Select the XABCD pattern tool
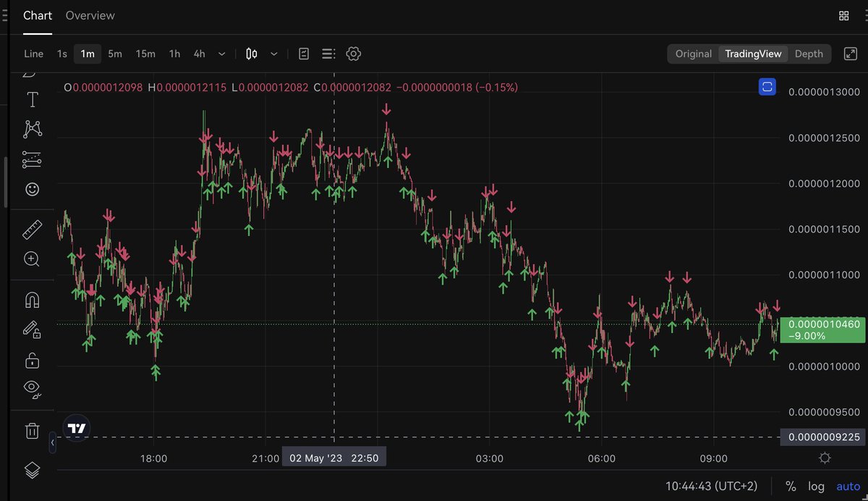The height and width of the screenshot is (501, 868). (32, 130)
